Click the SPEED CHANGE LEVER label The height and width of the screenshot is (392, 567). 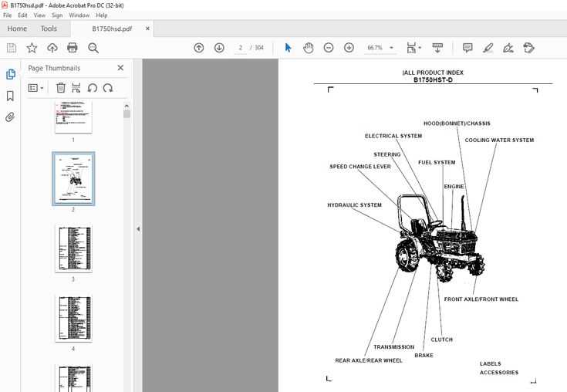tap(360, 167)
